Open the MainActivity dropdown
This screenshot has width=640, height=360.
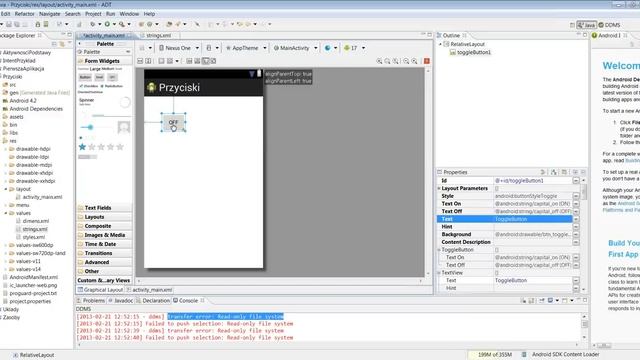(x=295, y=48)
